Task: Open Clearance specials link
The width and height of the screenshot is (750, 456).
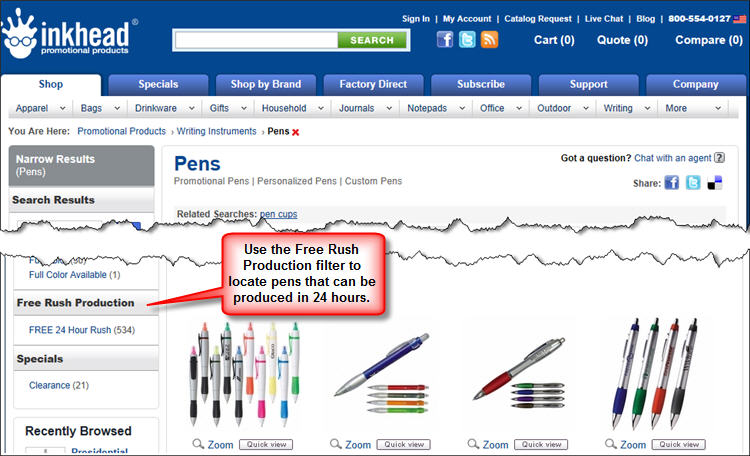Action: [59, 385]
